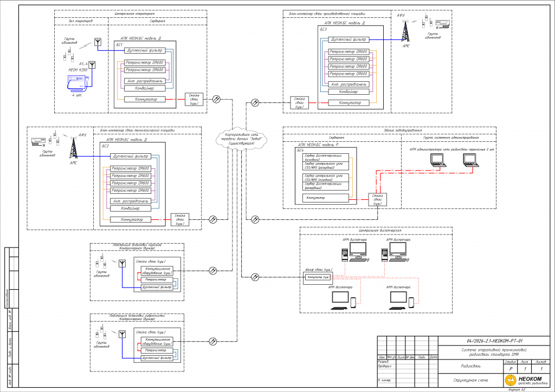Click the НЕОКОМ logo in the title block
The image size is (555, 392).
coord(525,380)
